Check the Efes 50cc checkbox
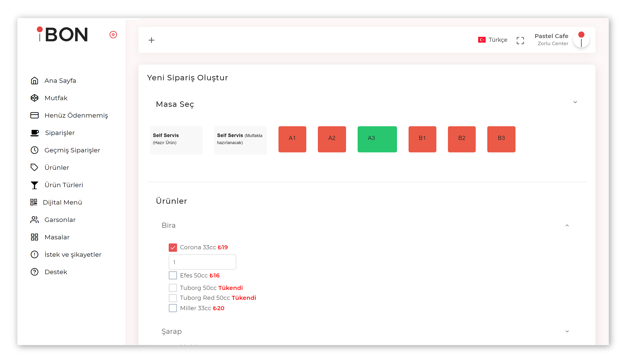 [173, 275]
